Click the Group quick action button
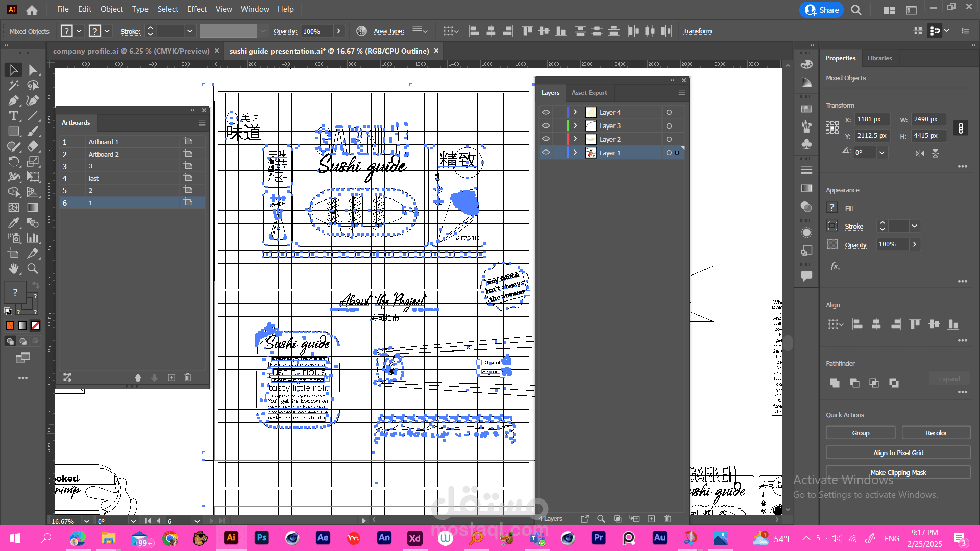This screenshot has height=551, width=980. tap(861, 433)
